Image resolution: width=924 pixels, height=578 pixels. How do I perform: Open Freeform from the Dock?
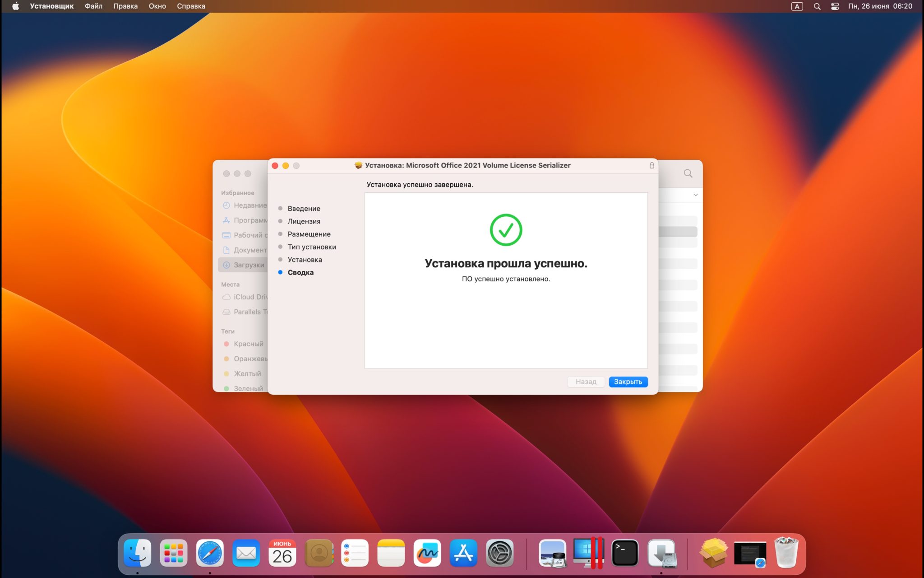[427, 553]
